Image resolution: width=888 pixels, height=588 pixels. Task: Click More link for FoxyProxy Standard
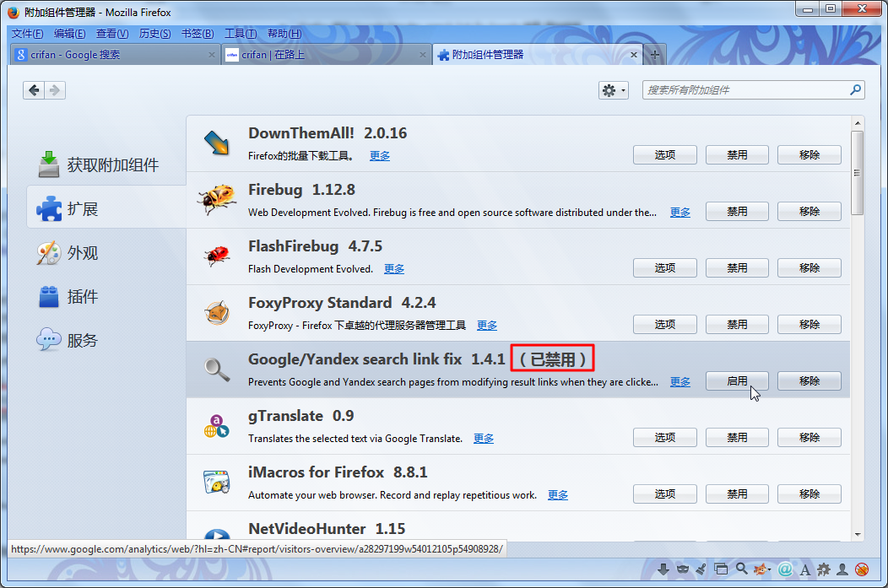(x=487, y=326)
